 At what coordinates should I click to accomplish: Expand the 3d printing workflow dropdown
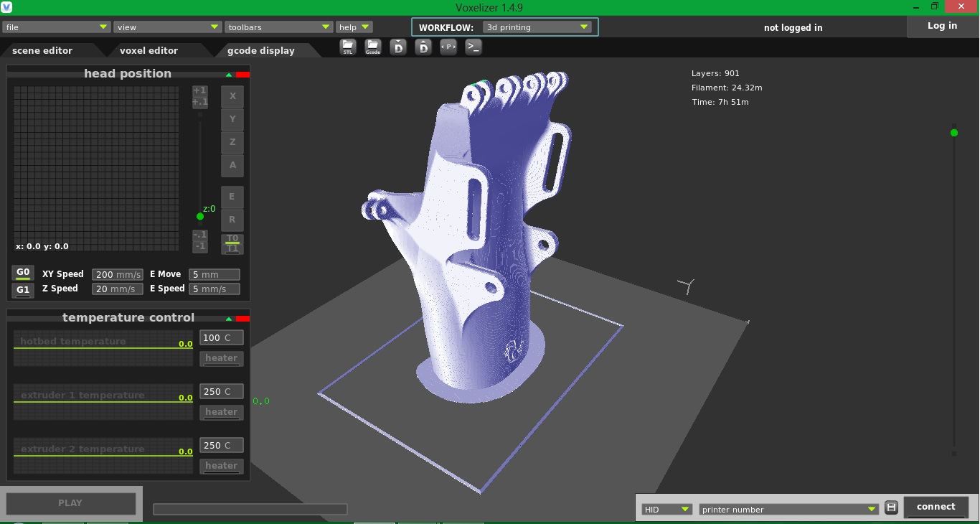tap(537, 27)
